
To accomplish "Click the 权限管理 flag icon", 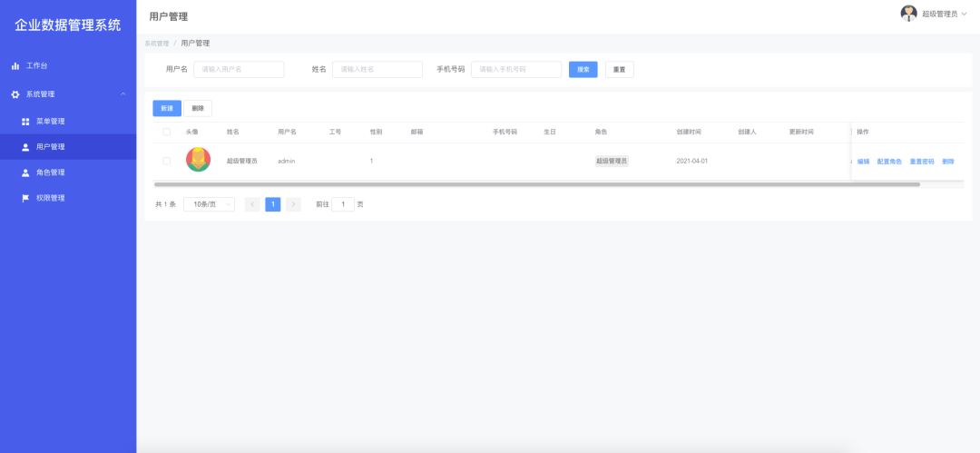I will point(25,198).
